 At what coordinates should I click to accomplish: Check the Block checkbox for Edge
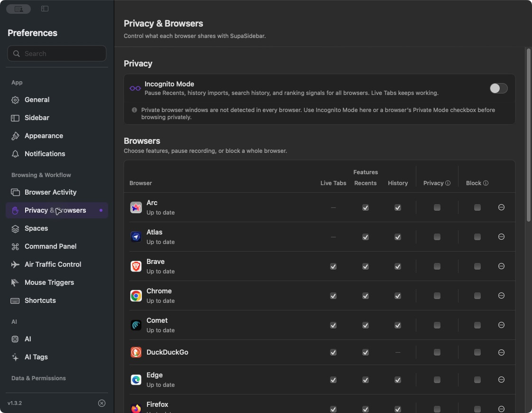[477, 380]
